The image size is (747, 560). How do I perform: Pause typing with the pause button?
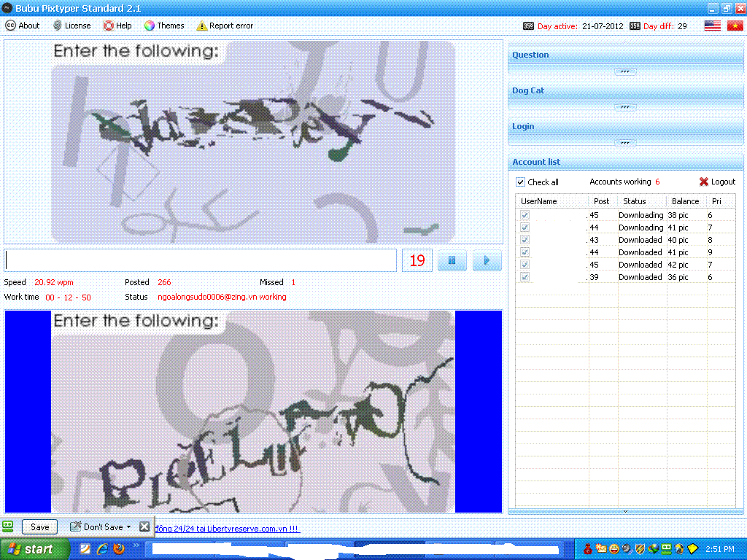coord(452,260)
